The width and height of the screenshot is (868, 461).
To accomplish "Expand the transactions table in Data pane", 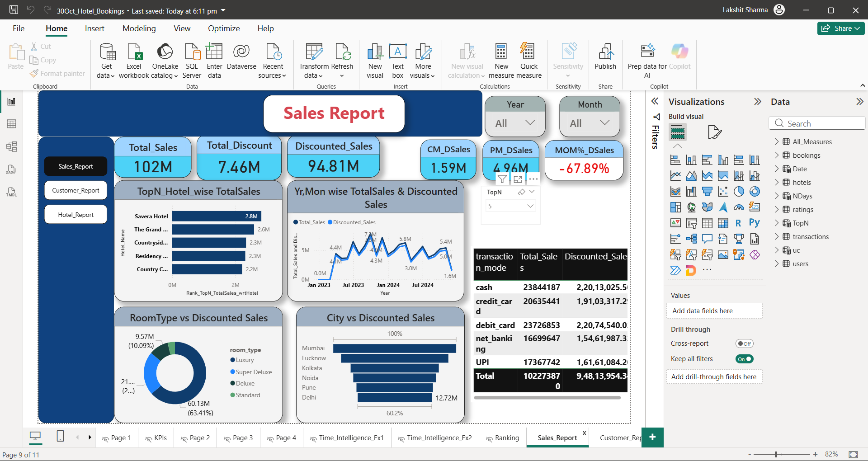I will tap(777, 236).
